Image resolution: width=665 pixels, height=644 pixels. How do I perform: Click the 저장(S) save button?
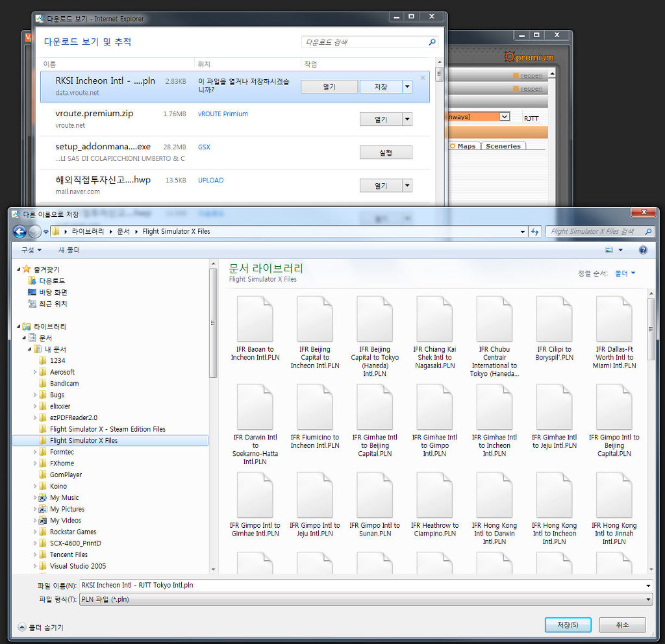tap(568, 625)
